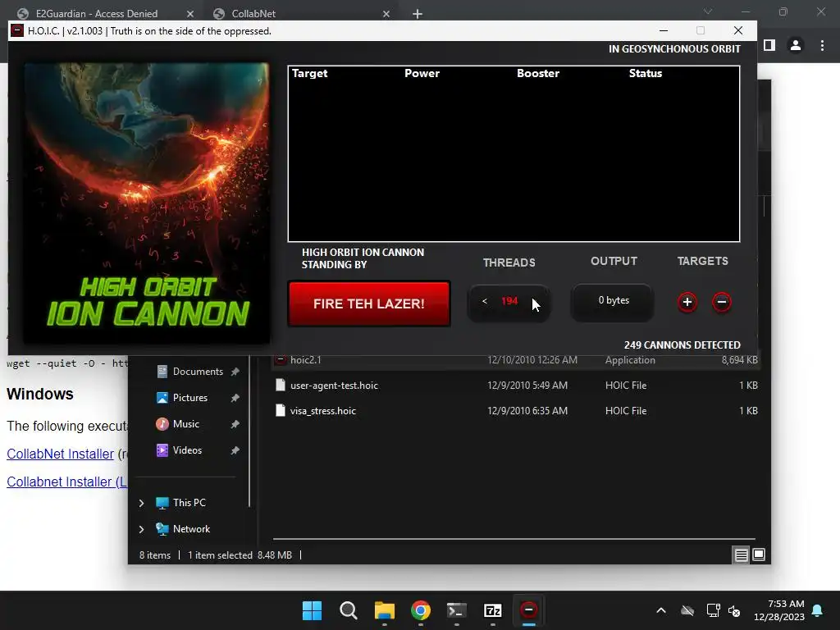Open the CollabNet Installer link

tap(60, 454)
